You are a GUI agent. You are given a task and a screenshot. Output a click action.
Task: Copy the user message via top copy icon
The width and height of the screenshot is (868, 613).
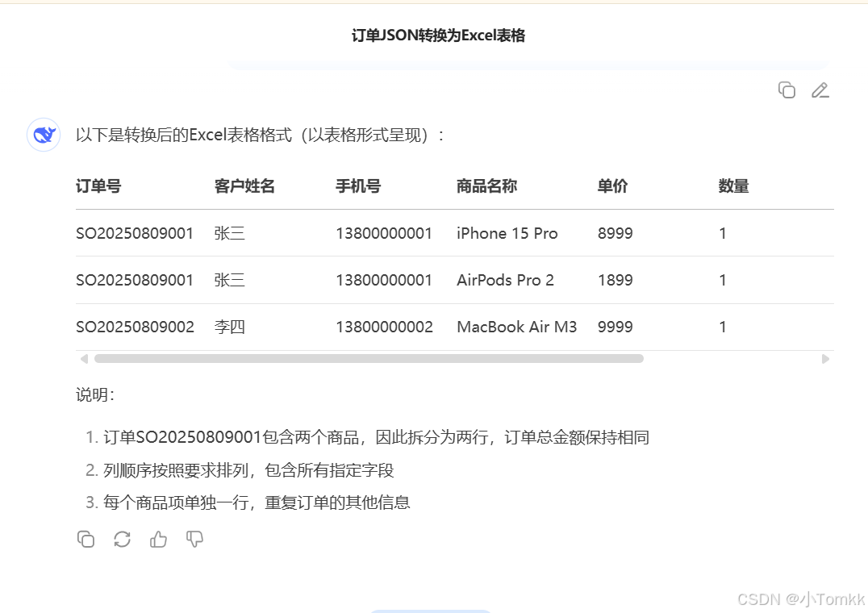pos(787,90)
